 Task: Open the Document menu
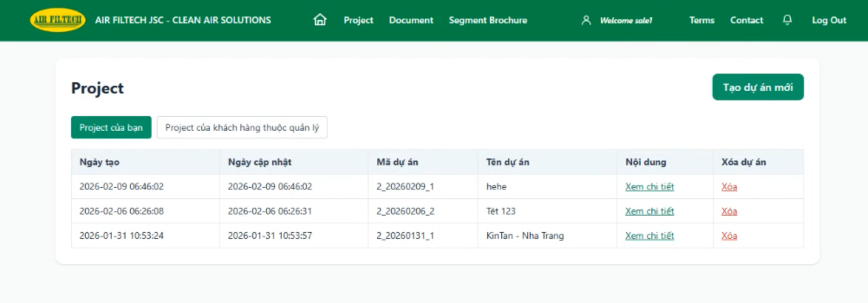coord(411,20)
